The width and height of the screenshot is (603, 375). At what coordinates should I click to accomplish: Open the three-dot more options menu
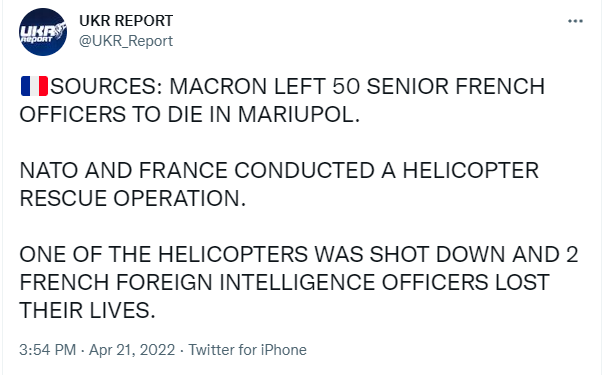click(575, 21)
